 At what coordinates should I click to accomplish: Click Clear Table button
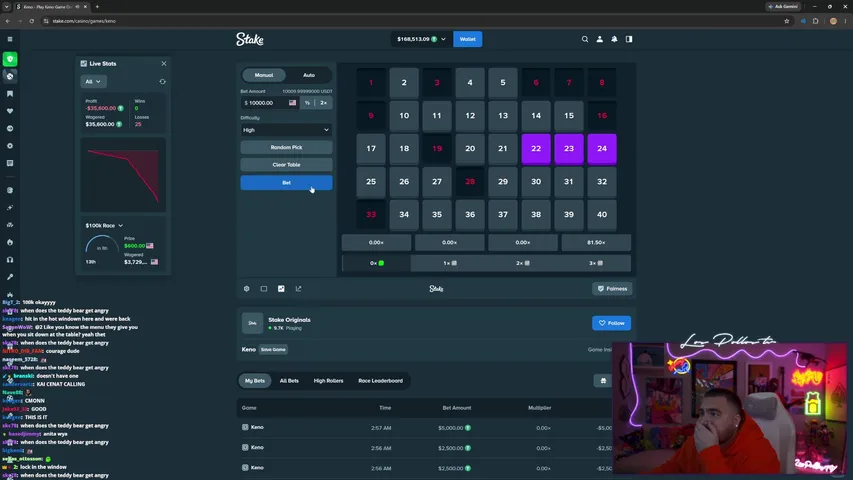[286, 165]
